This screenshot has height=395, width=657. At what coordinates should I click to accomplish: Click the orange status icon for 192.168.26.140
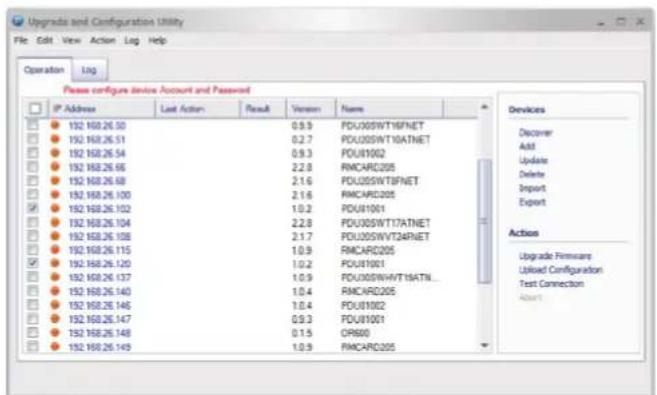coord(55,291)
